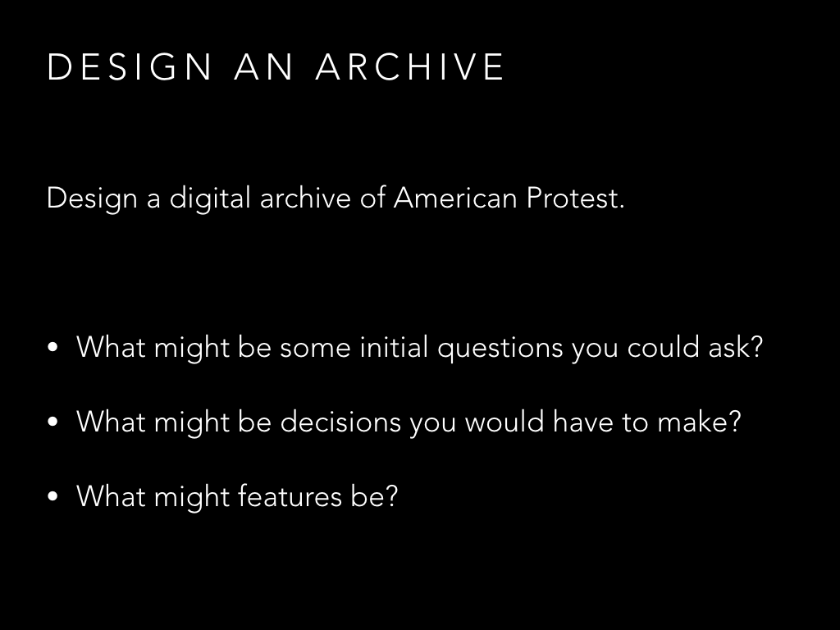The image size is (840, 630).
Task: Click the word decisions in second bullet
Action: tap(340, 422)
